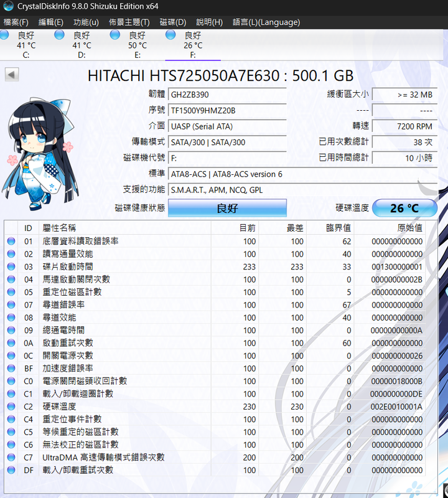Select drive E: tab at 50 °C

[137, 44]
